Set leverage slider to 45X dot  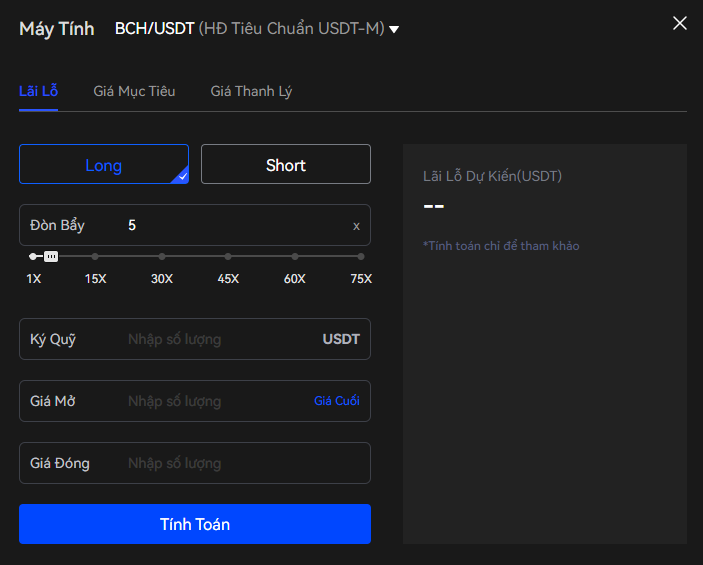click(228, 256)
